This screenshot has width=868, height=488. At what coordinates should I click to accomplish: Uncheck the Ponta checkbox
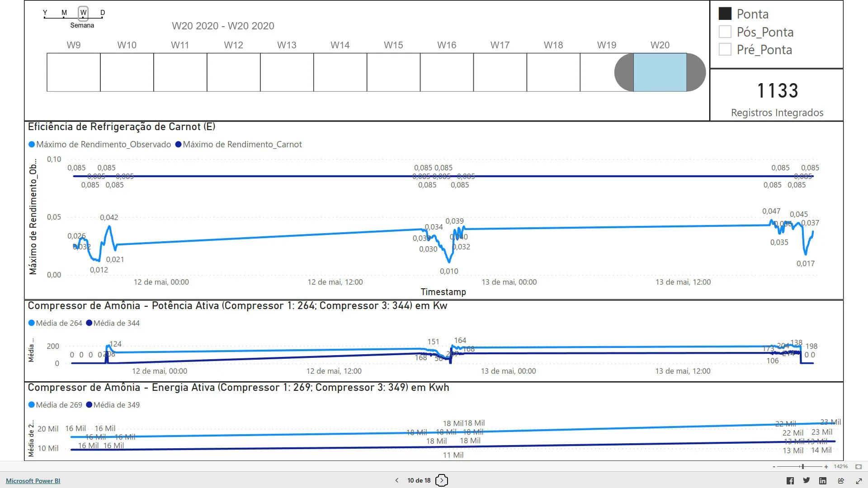[725, 14]
